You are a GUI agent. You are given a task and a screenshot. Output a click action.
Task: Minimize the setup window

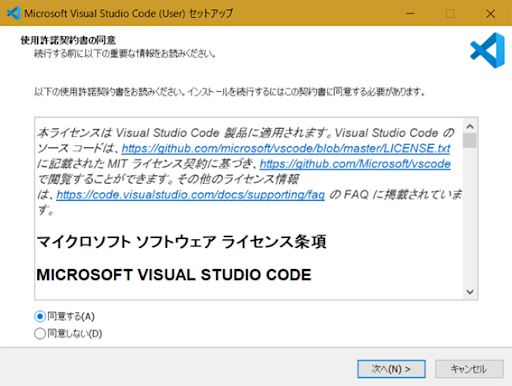pyautogui.click(x=410, y=13)
